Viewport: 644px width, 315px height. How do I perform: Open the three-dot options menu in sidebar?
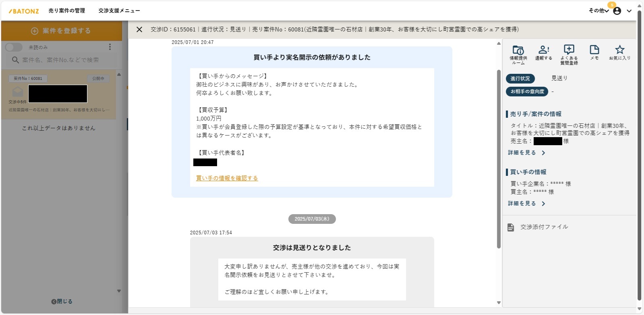coord(110,47)
